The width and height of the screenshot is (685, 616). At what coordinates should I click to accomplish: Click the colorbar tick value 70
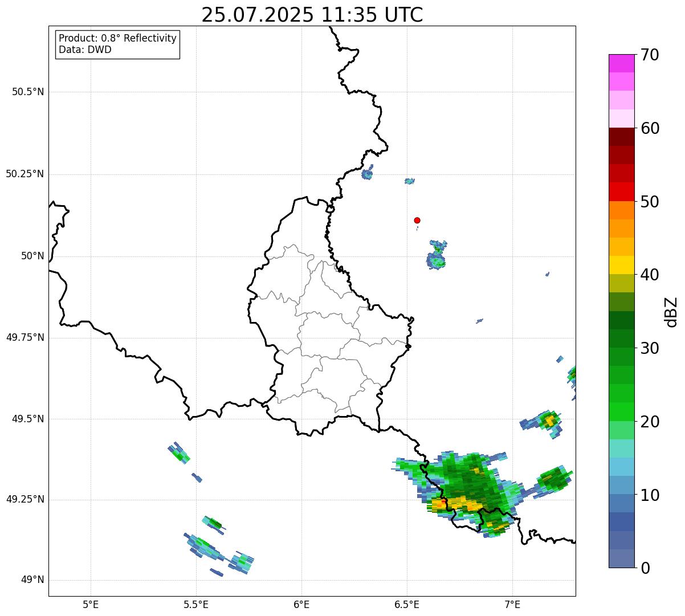tap(650, 55)
